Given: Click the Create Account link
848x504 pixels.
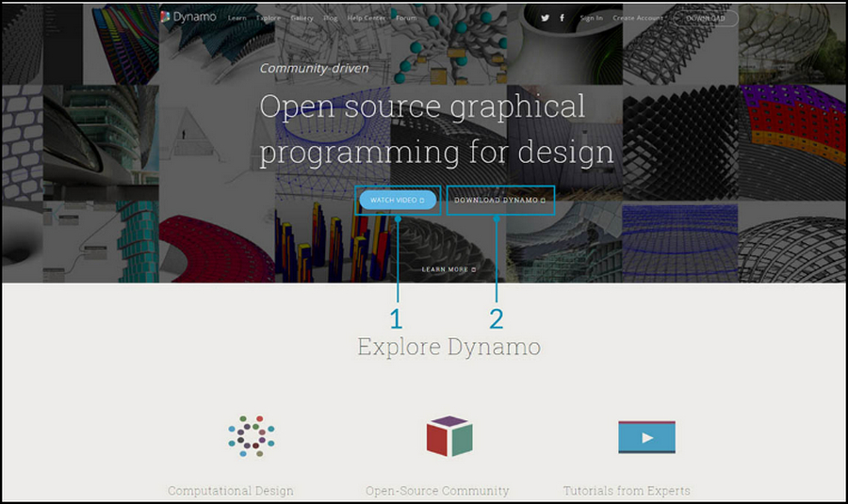Looking at the screenshot, I should [638, 18].
